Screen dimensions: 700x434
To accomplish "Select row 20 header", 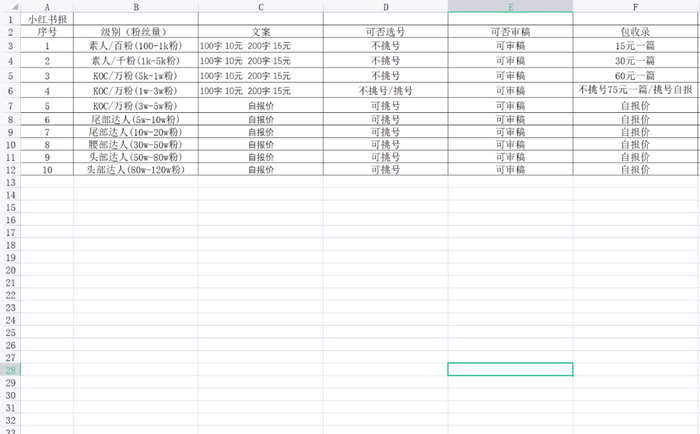I will pyautogui.click(x=10, y=270).
